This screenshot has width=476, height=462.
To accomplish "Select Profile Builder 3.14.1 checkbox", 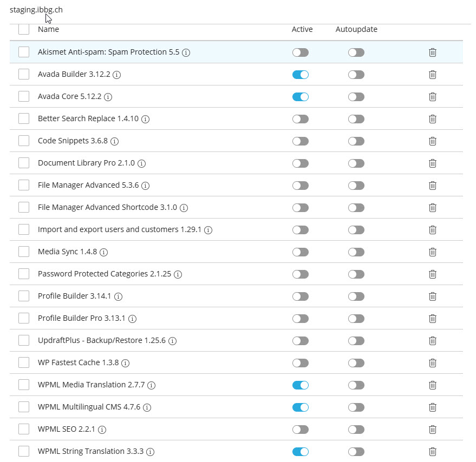I will click(24, 296).
